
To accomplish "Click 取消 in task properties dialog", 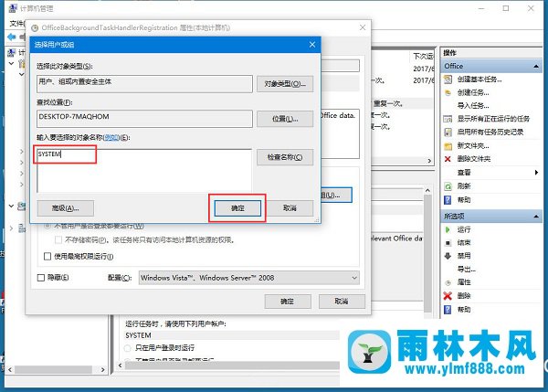I will tap(342, 301).
